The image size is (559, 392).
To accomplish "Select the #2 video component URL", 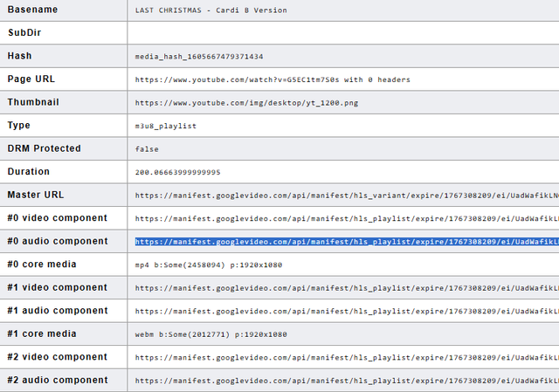I will (x=347, y=358).
